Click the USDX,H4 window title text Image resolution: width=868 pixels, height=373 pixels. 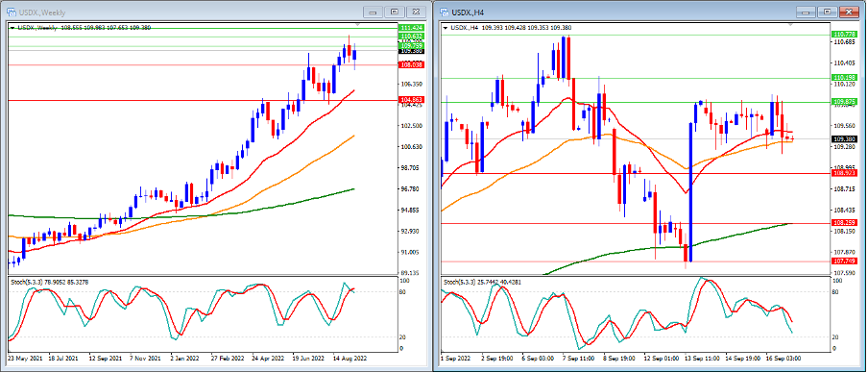tap(468, 12)
